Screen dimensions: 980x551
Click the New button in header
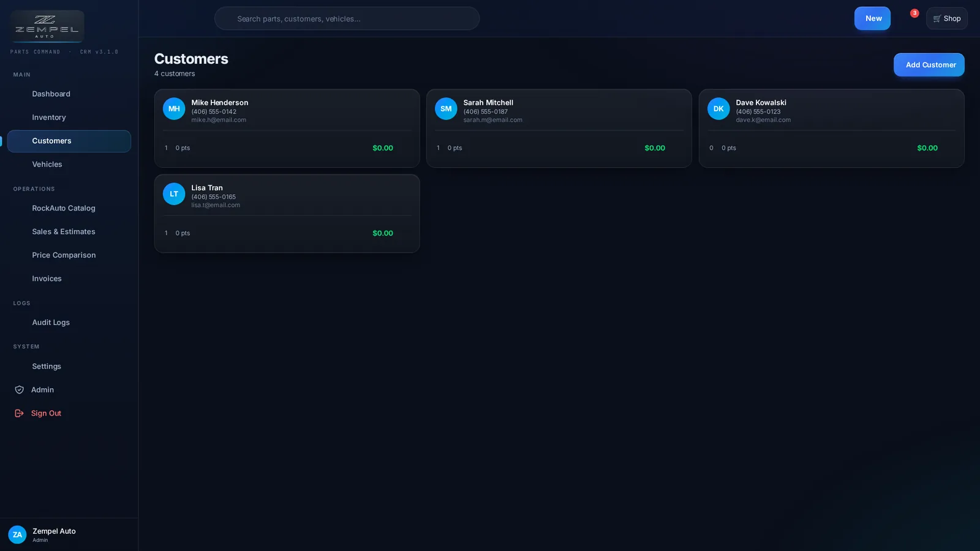[872, 18]
